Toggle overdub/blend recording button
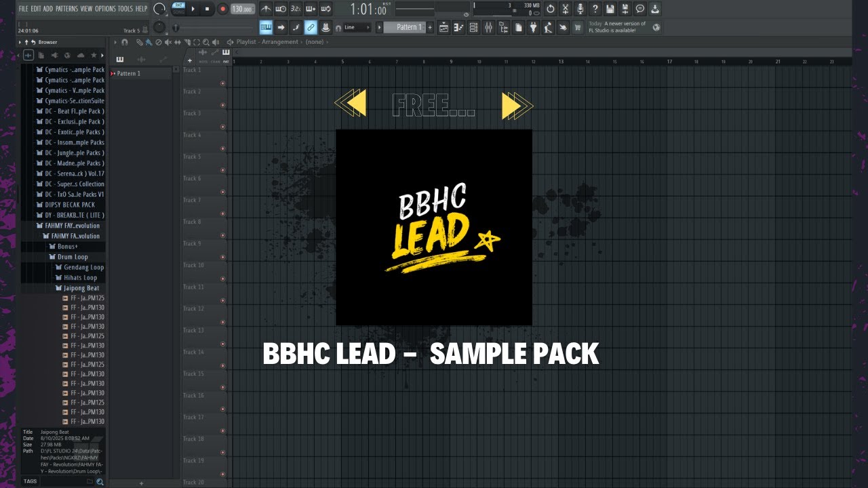 point(311,9)
